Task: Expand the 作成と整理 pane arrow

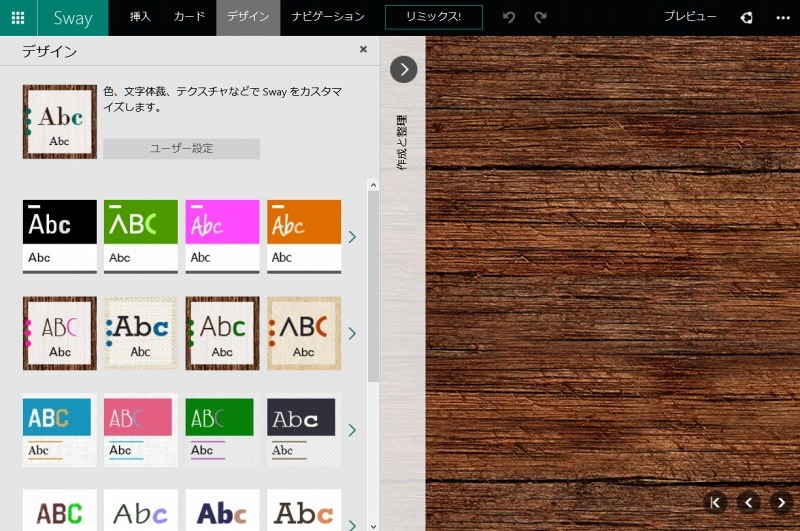Action: click(404, 69)
